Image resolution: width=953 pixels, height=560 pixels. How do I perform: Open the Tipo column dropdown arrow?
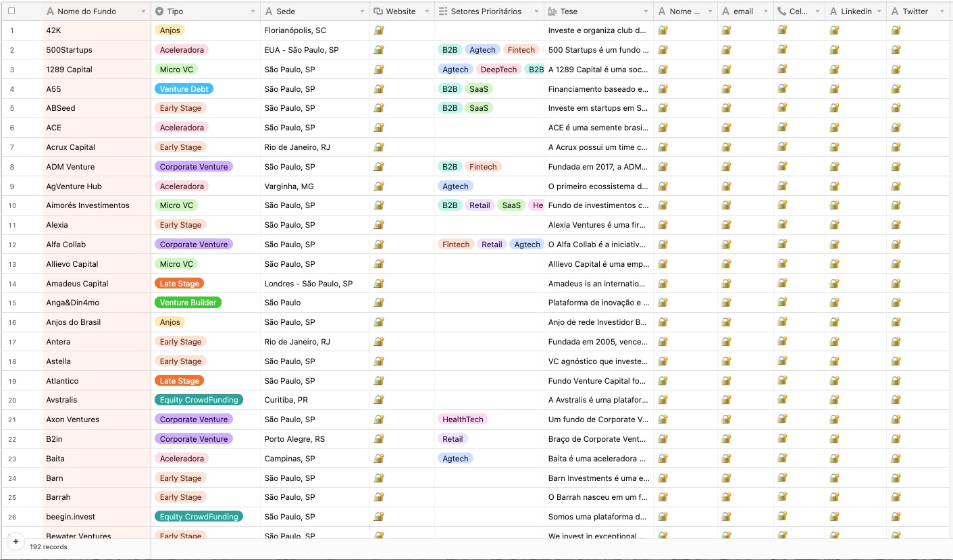point(253,11)
